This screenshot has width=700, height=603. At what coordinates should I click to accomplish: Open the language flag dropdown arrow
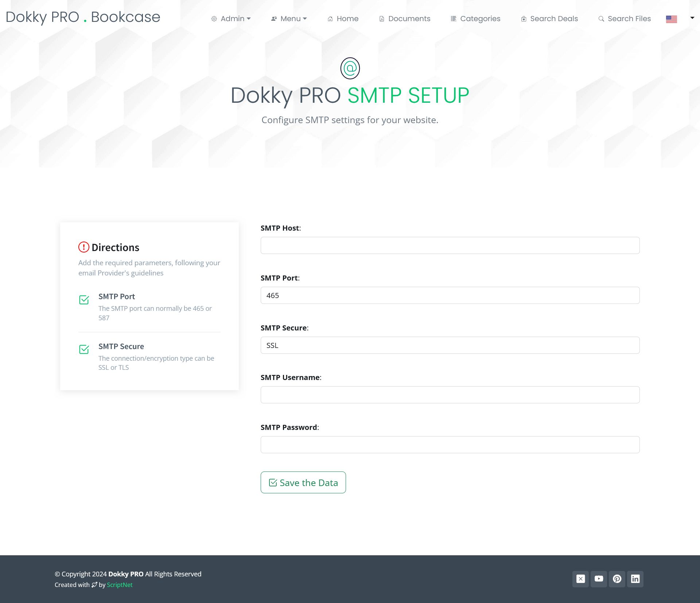(692, 18)
